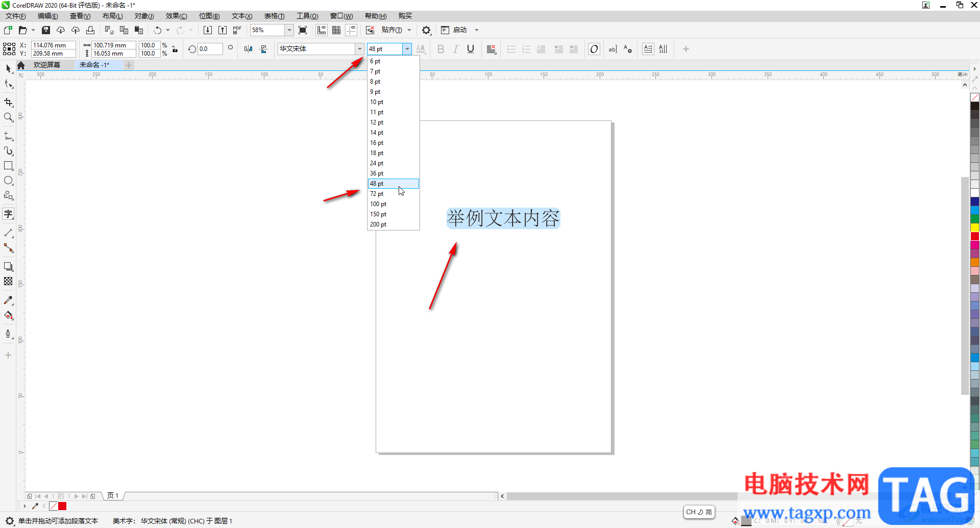
Task: Click the 购买 Buy menu link
Action: [405, 16]
